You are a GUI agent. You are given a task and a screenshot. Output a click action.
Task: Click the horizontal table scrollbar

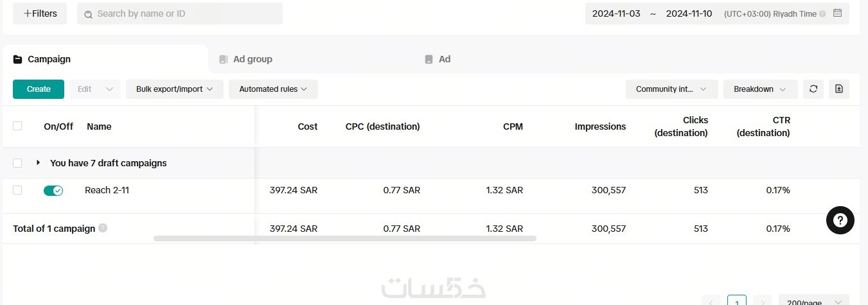[344, 239]
